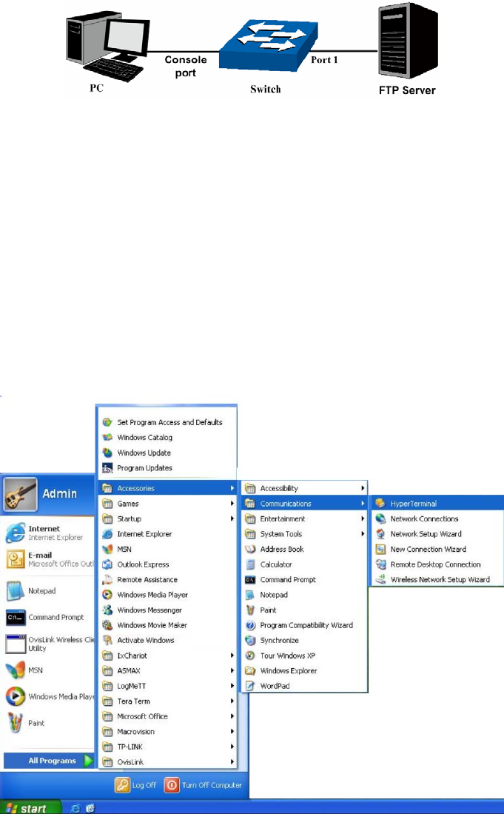Viewport: 504px width, 814px height.
Task: Open HyperTerminal from Communications submenu
Action: (x=437, y=503)
